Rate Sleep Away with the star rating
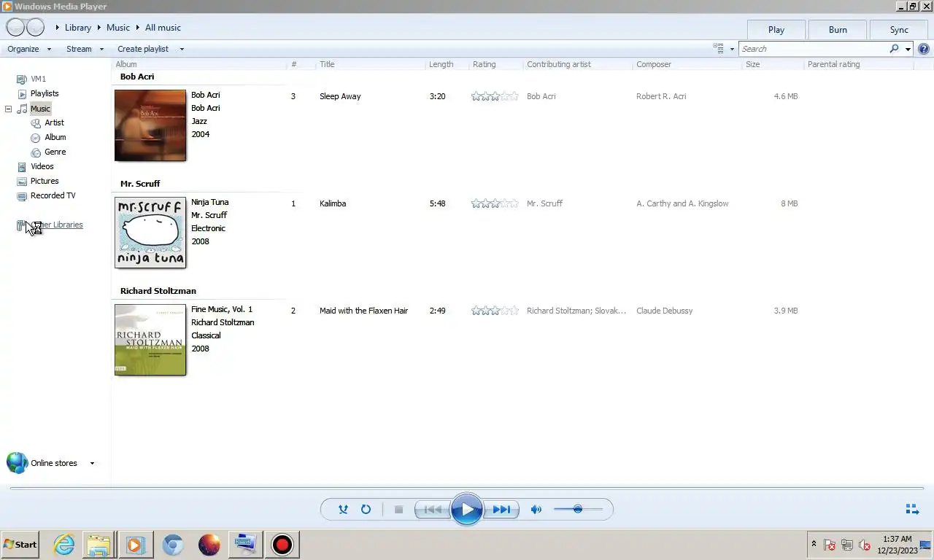The height and width of the screenshot is (560, 934). click(495, 96)
